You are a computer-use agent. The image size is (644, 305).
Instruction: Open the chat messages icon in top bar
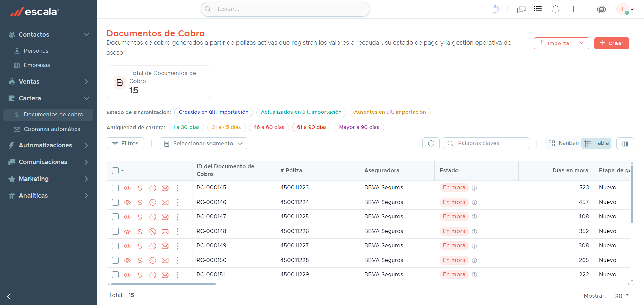click(x=521, y=9)
